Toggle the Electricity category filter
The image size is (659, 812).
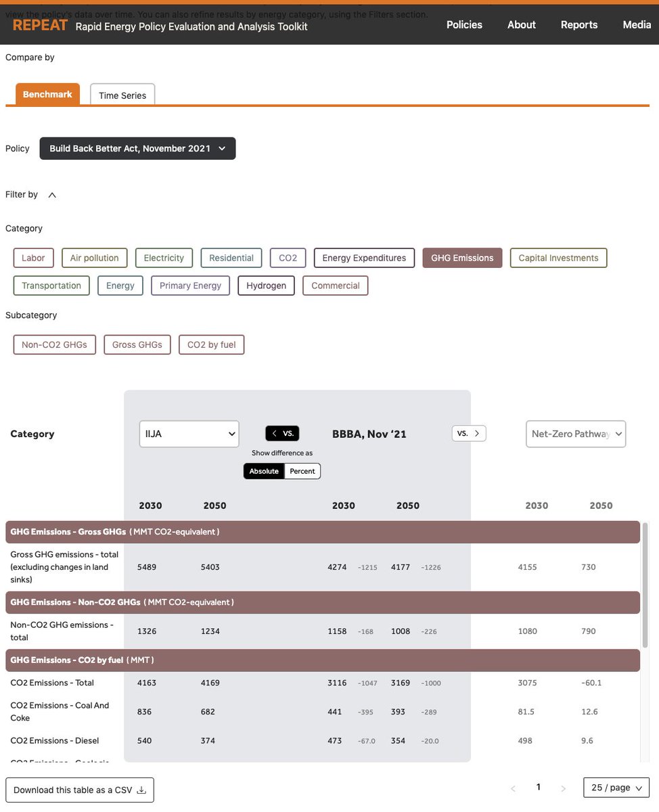pos(164,258)
